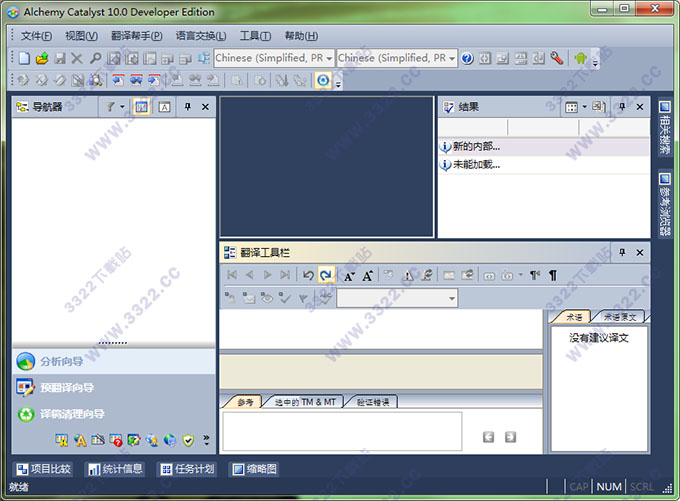
Task: Expand the navigator filter funnel dropdown arrow
Action: point(122,107)
